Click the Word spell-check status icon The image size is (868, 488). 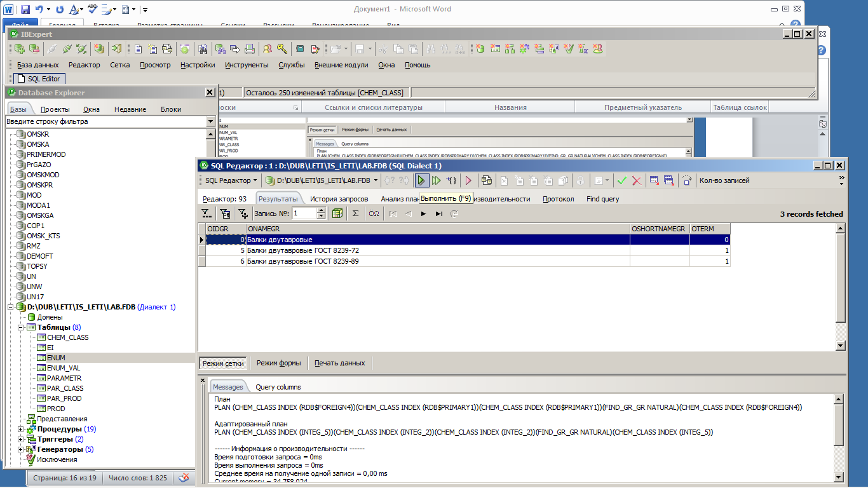(x=184, y=478)
